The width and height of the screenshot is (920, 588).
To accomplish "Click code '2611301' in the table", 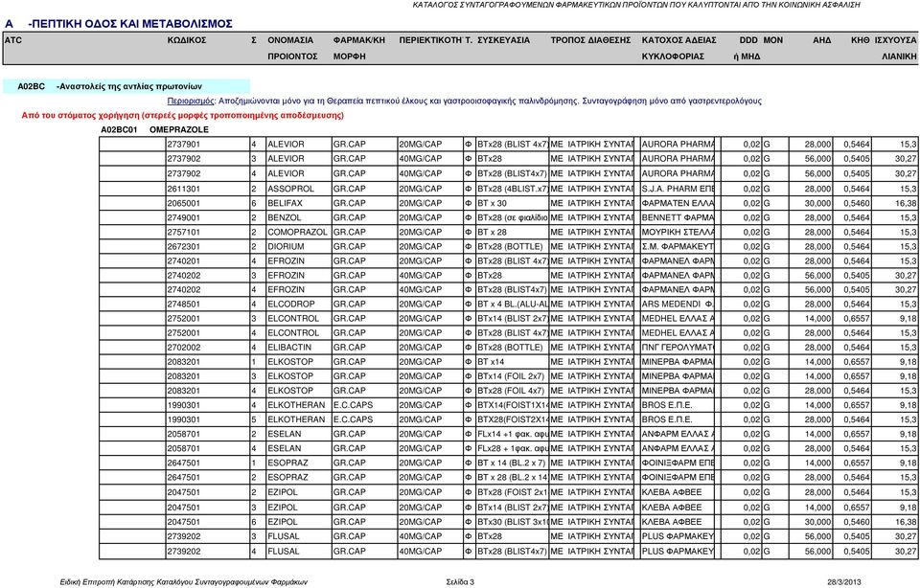I will (184, 189).
